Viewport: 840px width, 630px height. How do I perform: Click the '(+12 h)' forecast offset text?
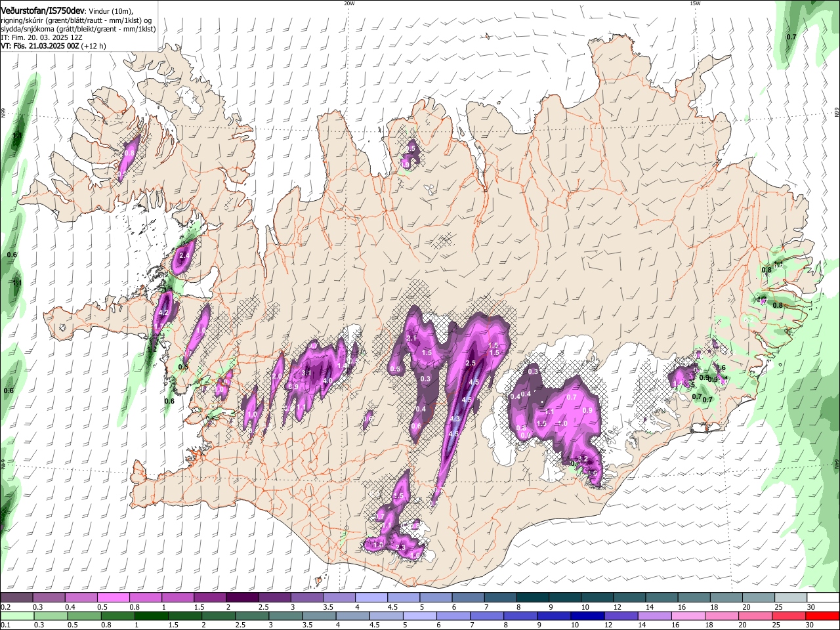(94, 46)
